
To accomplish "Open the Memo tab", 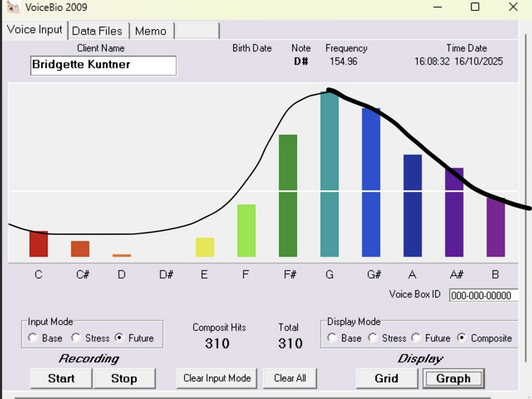I will (150, 31).
